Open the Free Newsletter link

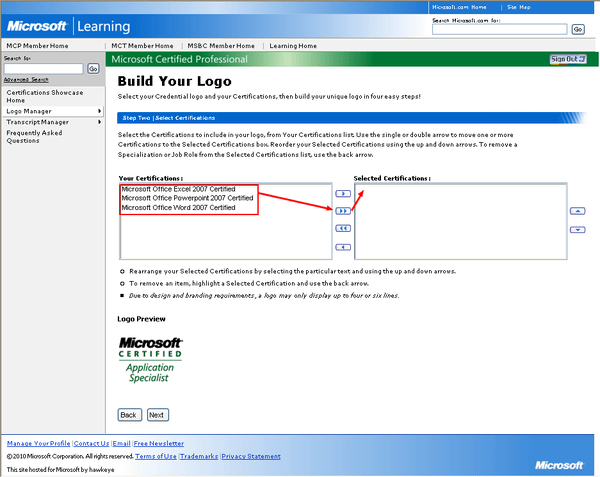159,444
